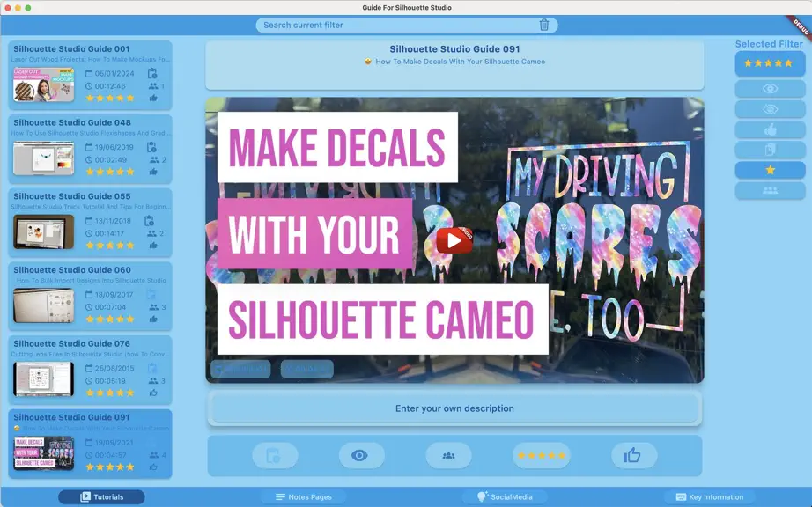Open the Silhouette Studio Guide 001 card title
This screenshot has width=812, height=507.
click(x=71, y=48)
